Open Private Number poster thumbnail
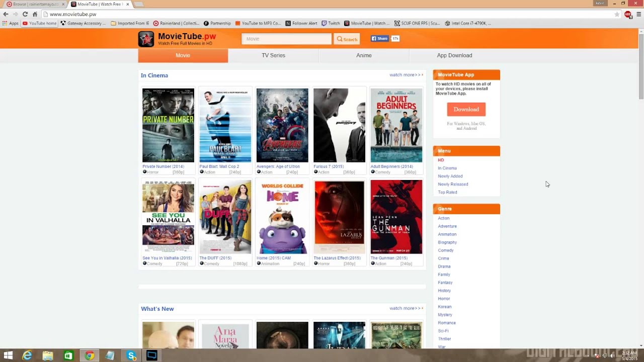Viewport: 644px width, 362px height. 168,125
